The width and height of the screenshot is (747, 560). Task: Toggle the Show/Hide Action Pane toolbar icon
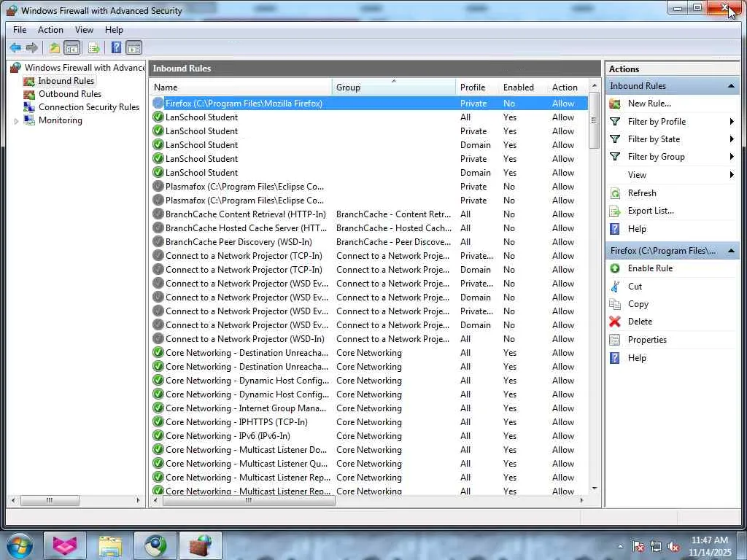(134, 47)
